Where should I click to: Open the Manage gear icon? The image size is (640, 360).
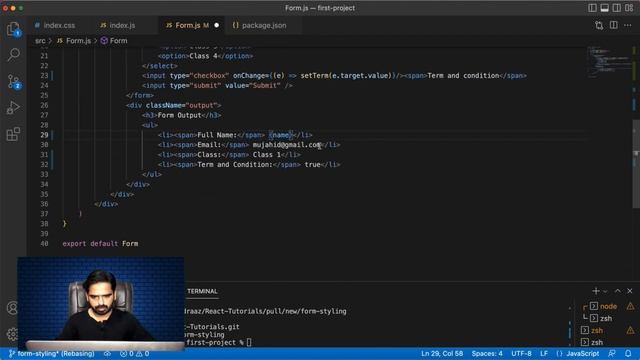click(12, 334)
